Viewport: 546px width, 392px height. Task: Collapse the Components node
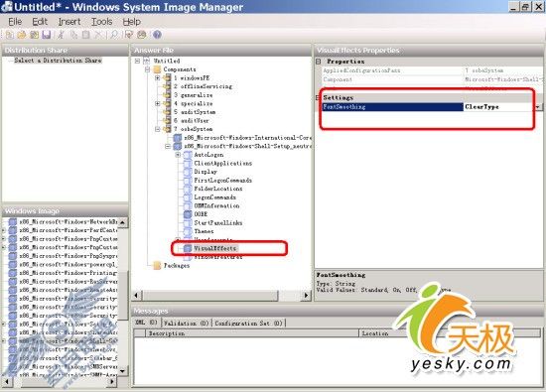148,69
